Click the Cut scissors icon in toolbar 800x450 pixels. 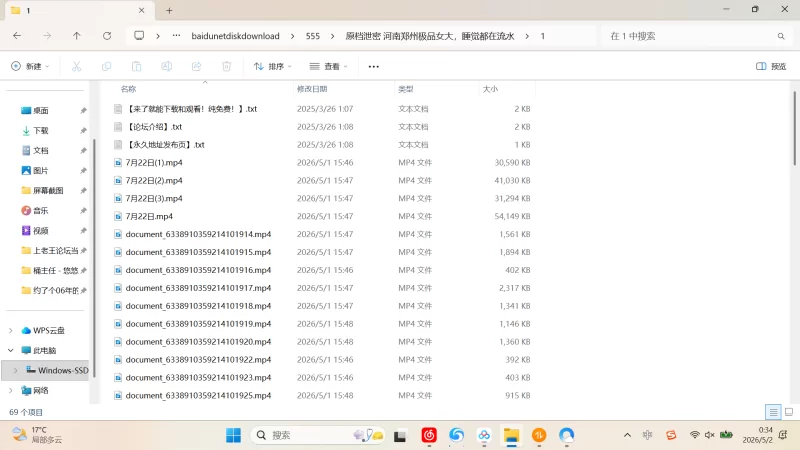[x=77, y=66]
